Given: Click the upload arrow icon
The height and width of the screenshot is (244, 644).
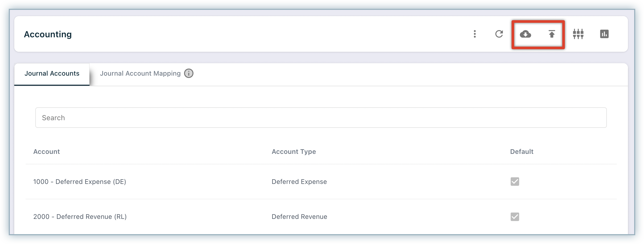Looking at the screenshot, I should coord(552,34).
